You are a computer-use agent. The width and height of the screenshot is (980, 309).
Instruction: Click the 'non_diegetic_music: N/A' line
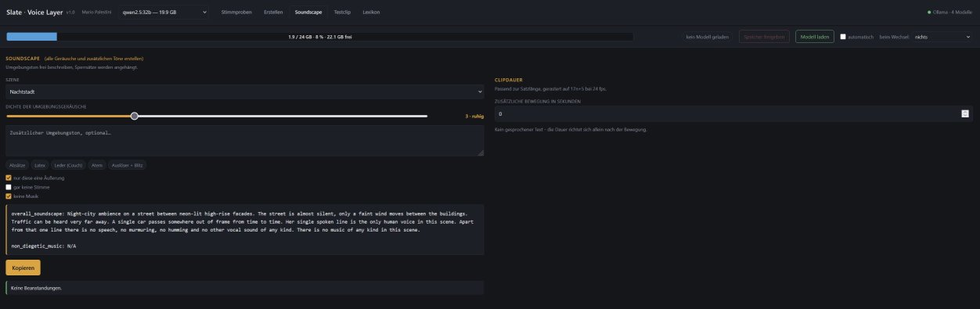coord(44,246)
